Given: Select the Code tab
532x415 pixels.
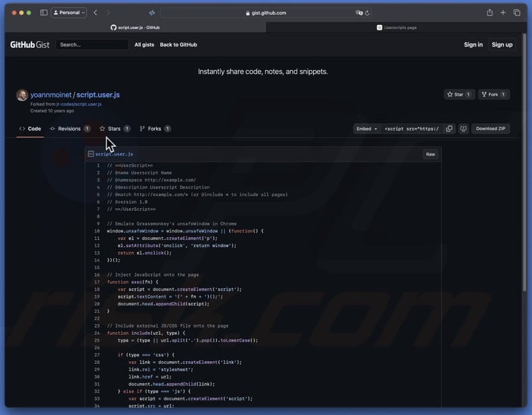Looking at the screenshot, I should [30, 129].
